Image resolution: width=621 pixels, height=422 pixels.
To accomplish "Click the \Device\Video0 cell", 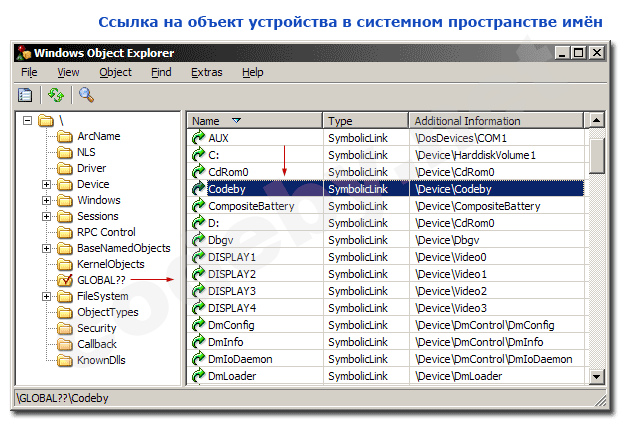I will [451, 257].
